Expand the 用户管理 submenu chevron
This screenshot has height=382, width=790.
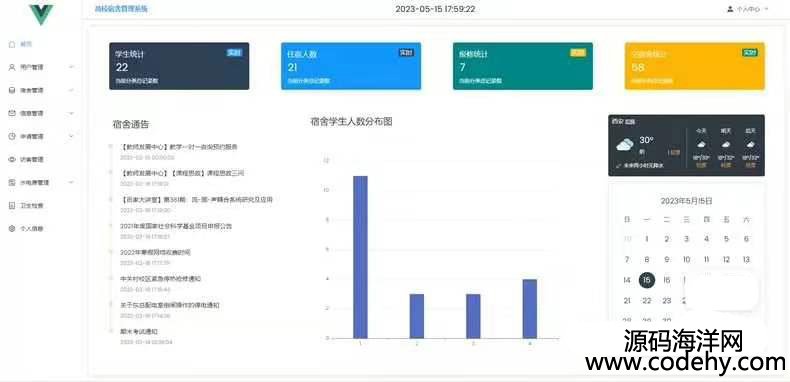tap(71, 67)
